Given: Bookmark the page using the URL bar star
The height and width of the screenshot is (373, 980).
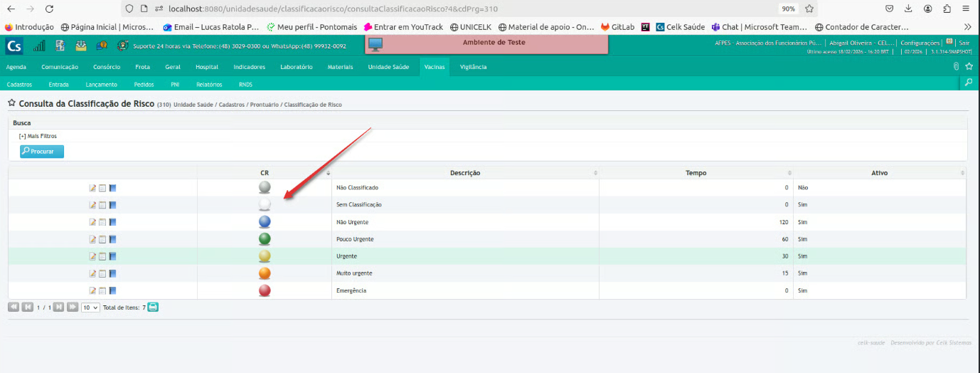Looking at the screenshot, I should 809,9.
